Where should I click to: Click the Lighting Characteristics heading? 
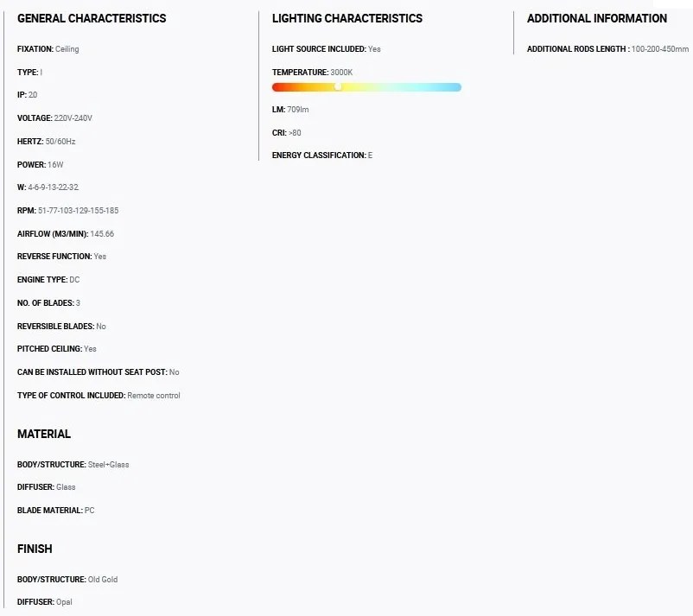coord(347,18)
